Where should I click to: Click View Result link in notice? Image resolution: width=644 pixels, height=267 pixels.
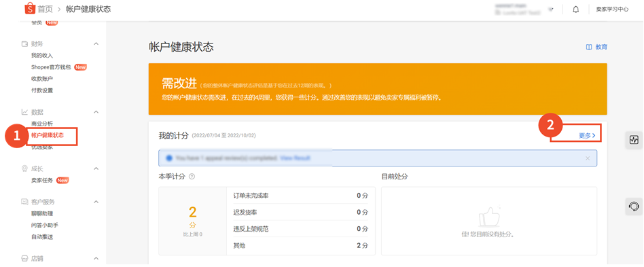(x=295, y=158)
